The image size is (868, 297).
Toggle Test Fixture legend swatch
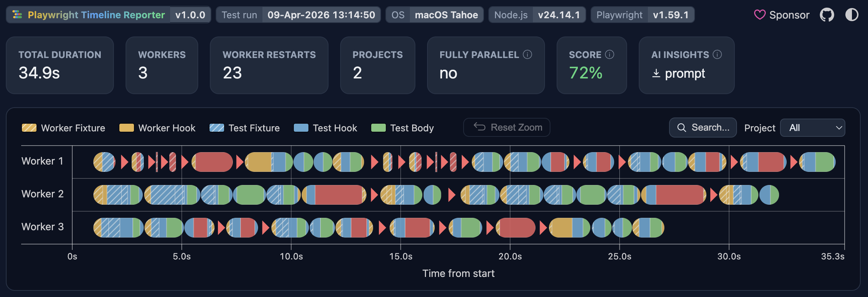[217, 128]
